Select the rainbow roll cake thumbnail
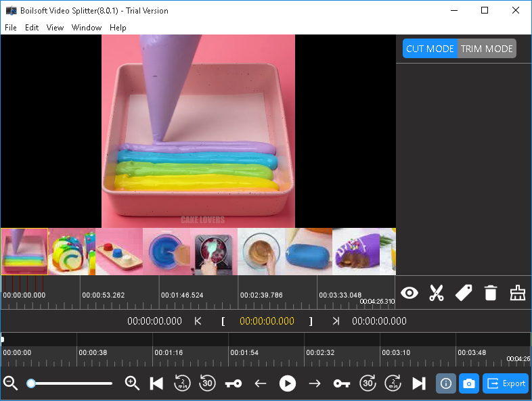Image resolution: width=532 pixels, height=401 pixels. point(72,252)
